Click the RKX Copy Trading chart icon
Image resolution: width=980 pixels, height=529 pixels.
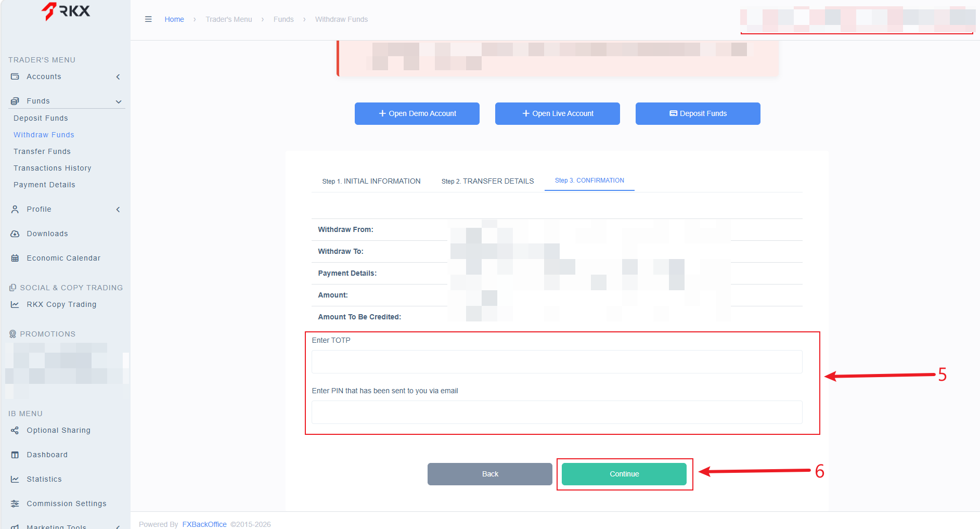tap(15, 304)
